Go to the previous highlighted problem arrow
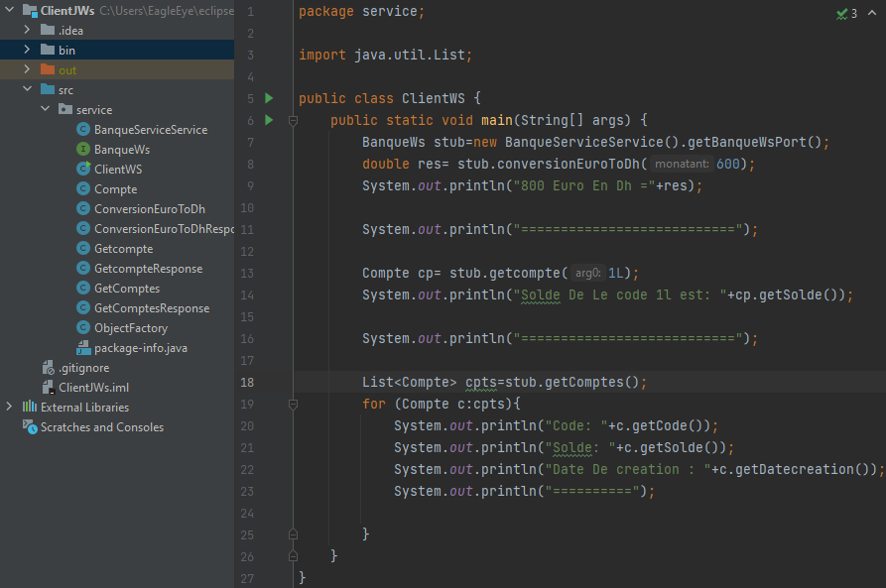Image resolution: width=886 pixels, height=588 pixels. (x=872, y=13)
